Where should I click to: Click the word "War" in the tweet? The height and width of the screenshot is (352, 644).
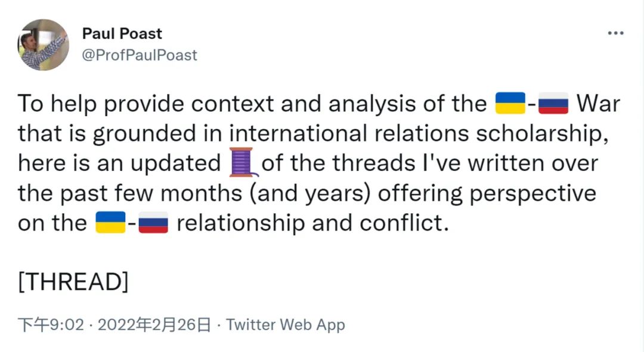(599, 104)
